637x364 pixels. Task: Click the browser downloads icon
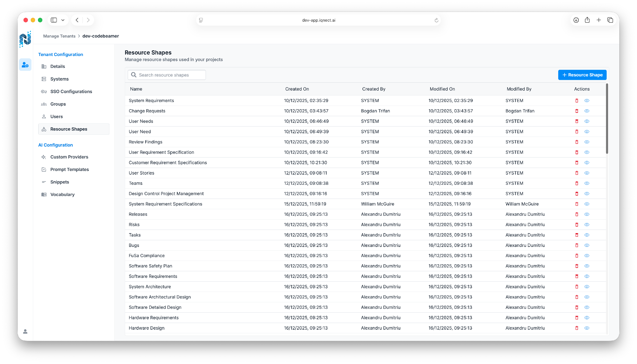pos(576,20)
